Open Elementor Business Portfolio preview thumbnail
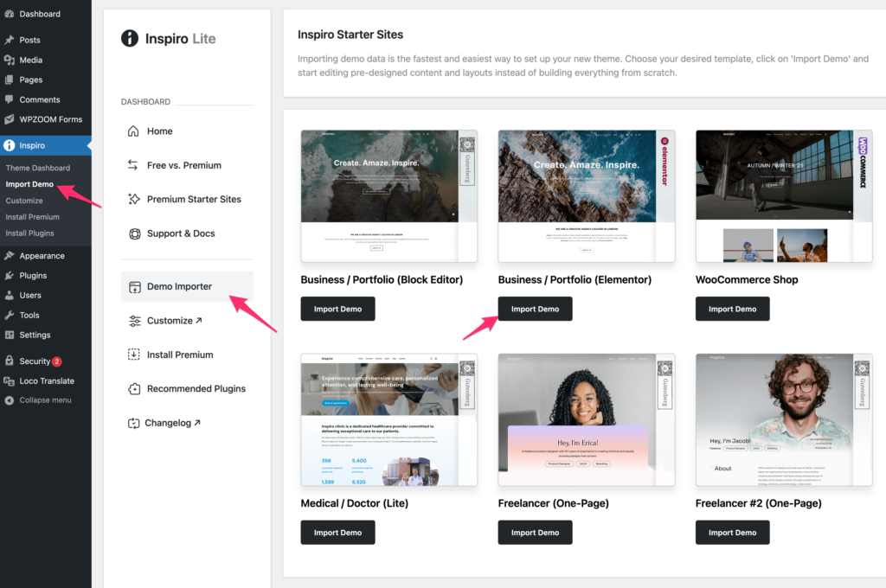Image resolution: width=886 pixels, height=588 pixels. [587, 196]
